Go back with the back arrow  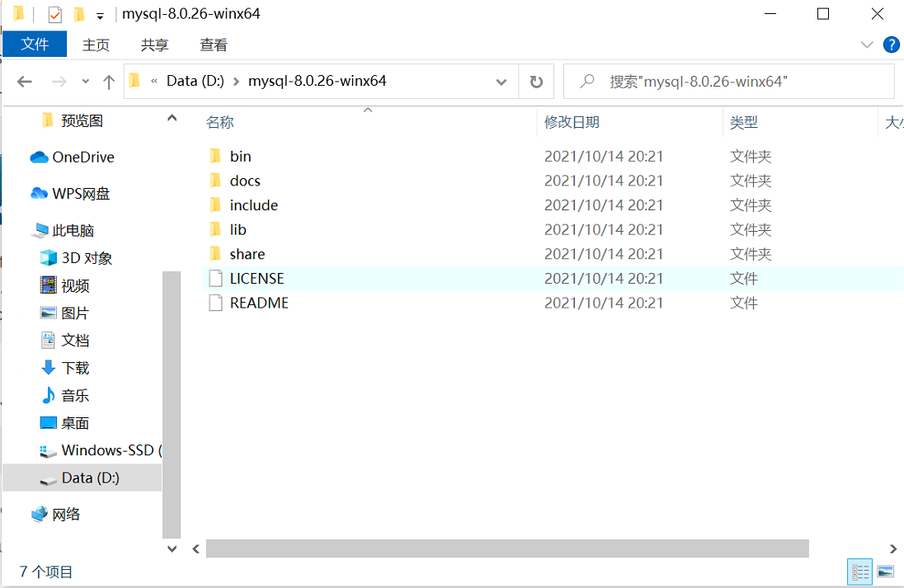tap(25, 82)
